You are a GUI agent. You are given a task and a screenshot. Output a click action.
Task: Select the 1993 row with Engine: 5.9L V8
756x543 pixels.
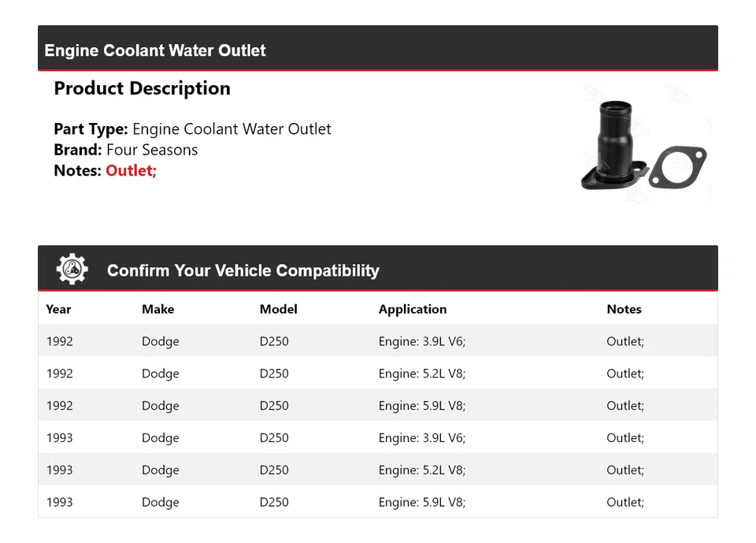click(x=377, y=502)
